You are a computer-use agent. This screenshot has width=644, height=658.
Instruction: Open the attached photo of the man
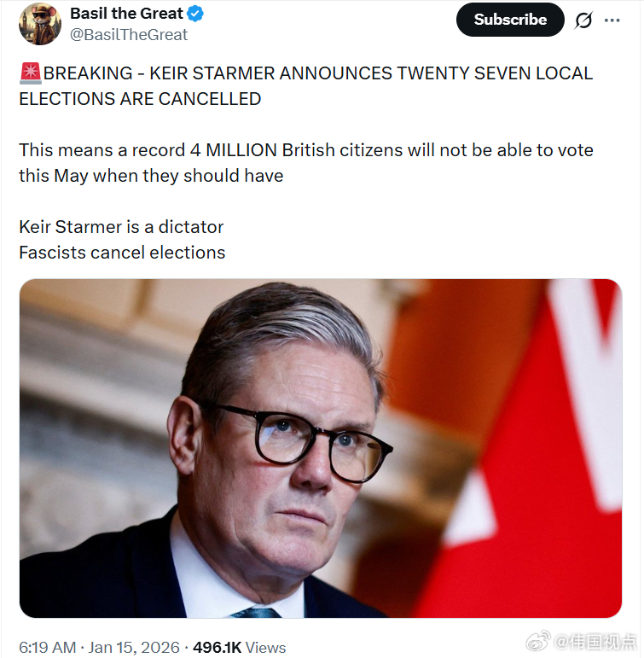click(320, 448)
